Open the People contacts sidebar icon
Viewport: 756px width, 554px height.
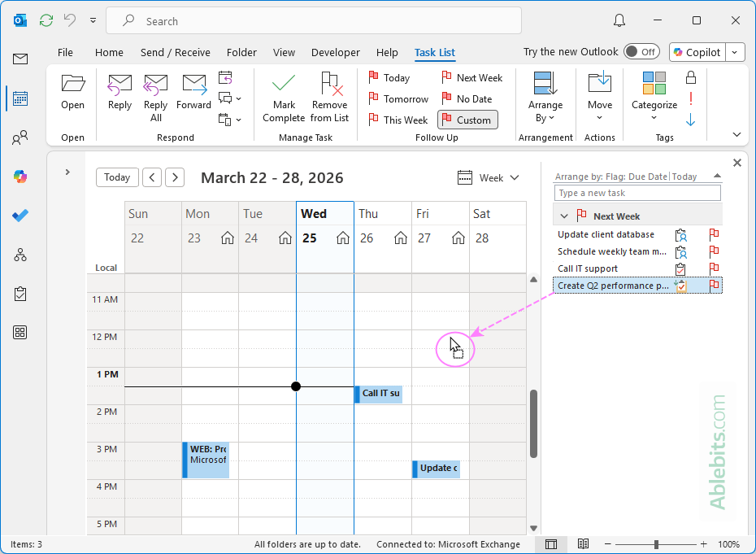(20, 137)
